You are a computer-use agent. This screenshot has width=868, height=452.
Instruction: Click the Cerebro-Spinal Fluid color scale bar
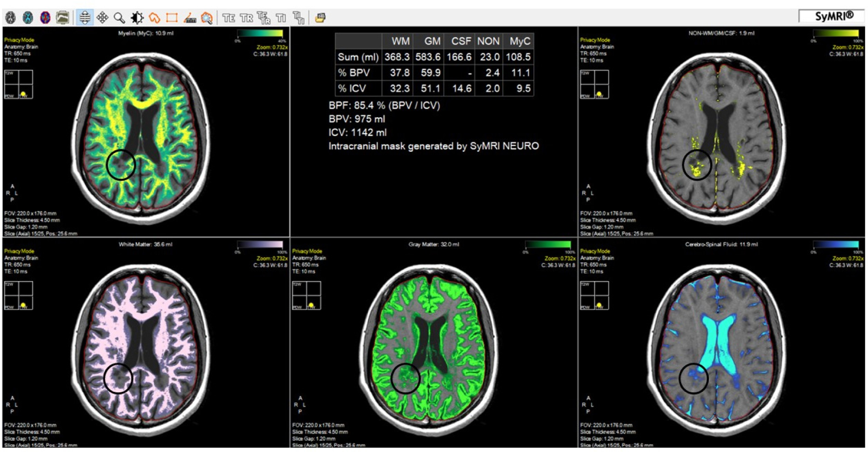coord(835,245)
